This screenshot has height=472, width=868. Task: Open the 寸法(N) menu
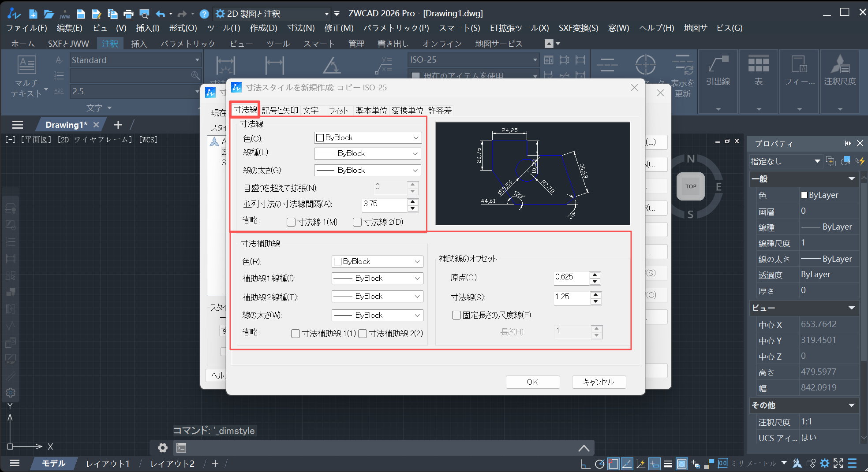(x=300, y=28)
